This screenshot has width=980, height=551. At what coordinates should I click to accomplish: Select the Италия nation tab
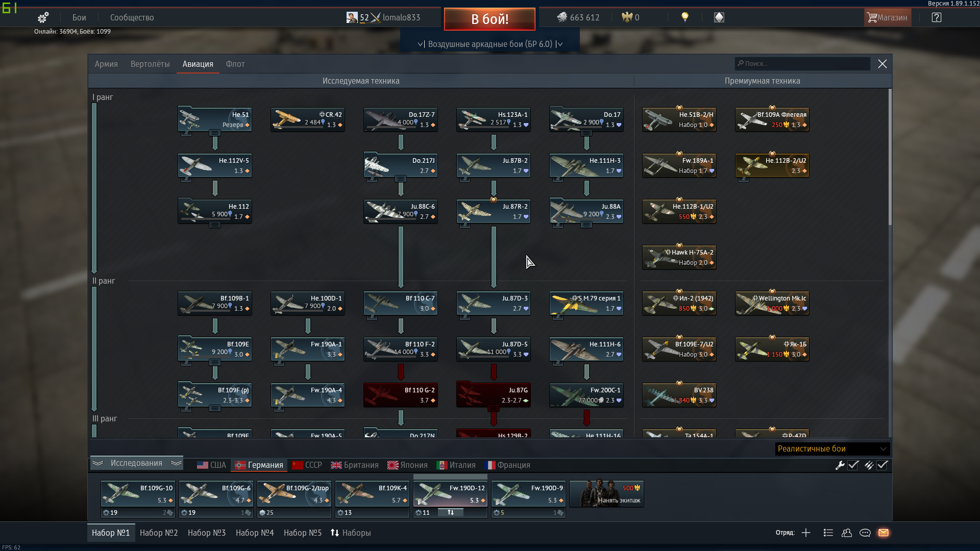(x=456, y=465)
